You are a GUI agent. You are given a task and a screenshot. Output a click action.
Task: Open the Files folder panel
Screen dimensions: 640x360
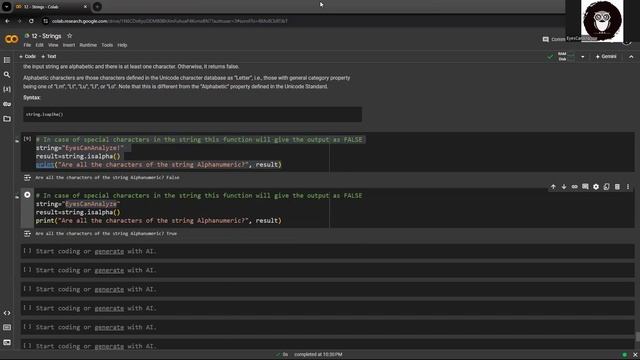click(x=7, y=119)
